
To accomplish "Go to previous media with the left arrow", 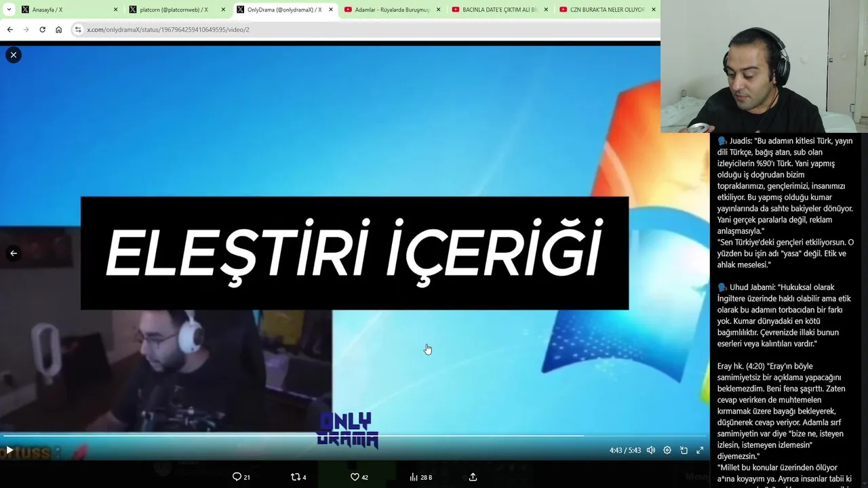I will (14, 253).
